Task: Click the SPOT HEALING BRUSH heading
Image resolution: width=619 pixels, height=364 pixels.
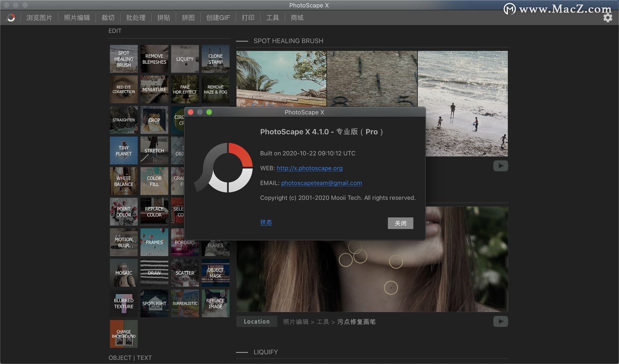Action: (288, 41)
